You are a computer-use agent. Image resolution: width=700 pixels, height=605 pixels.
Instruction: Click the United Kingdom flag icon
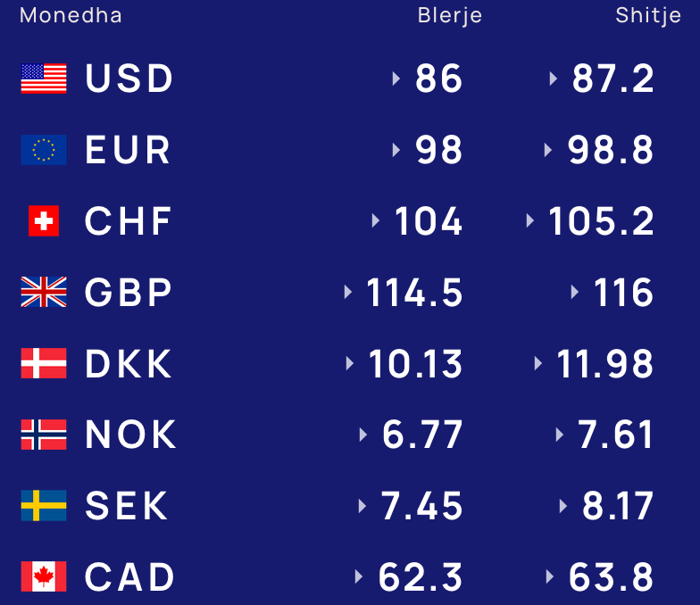tap(44, 292)
